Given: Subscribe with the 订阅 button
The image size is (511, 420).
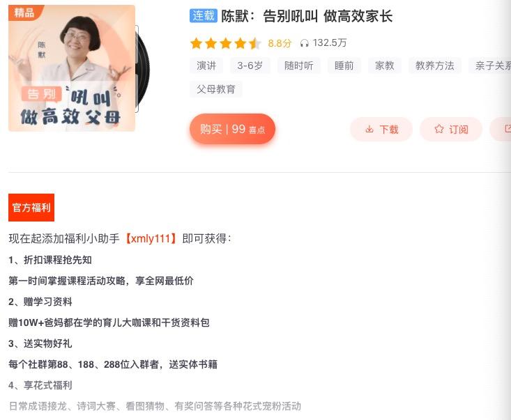Looking at the screenshot, I should [451, 130].
